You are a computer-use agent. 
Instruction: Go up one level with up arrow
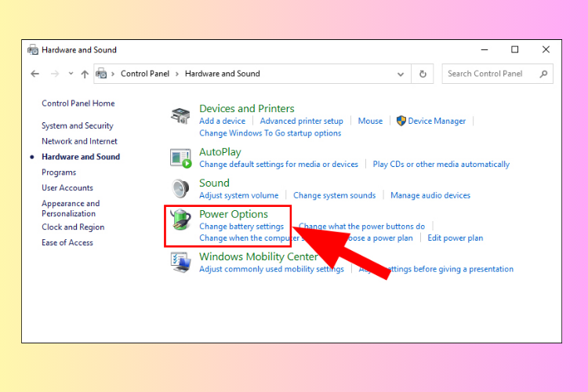click(x=85, y=74)
